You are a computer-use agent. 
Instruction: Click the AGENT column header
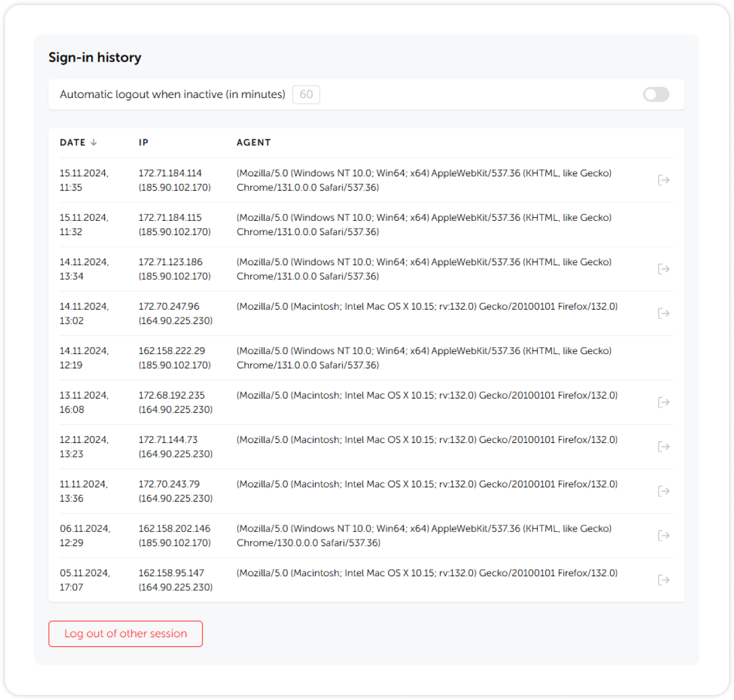(254, 142)
